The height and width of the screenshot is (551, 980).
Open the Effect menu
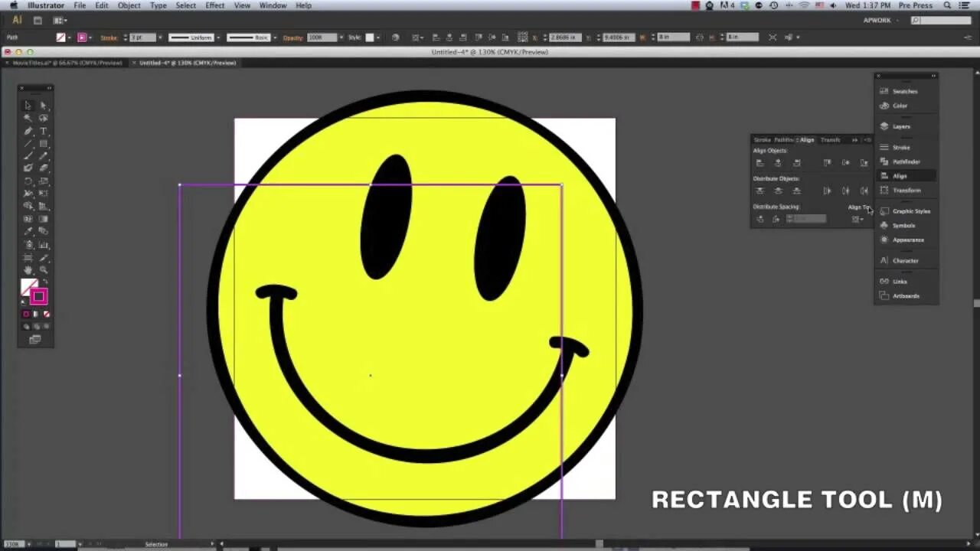[215, 5]
